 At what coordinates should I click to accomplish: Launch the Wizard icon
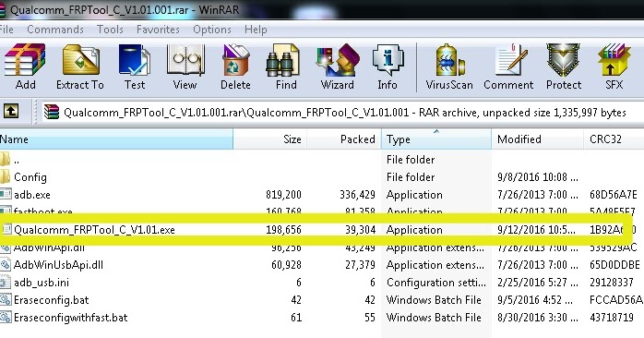pos(337,60)
